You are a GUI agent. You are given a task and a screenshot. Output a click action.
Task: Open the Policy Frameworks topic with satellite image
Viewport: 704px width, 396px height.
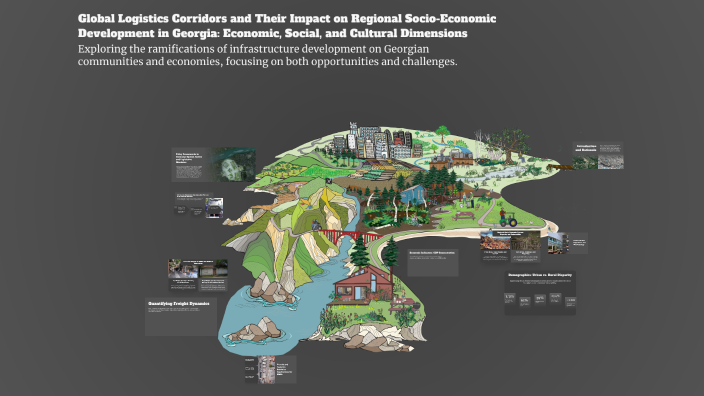point(213,165)
